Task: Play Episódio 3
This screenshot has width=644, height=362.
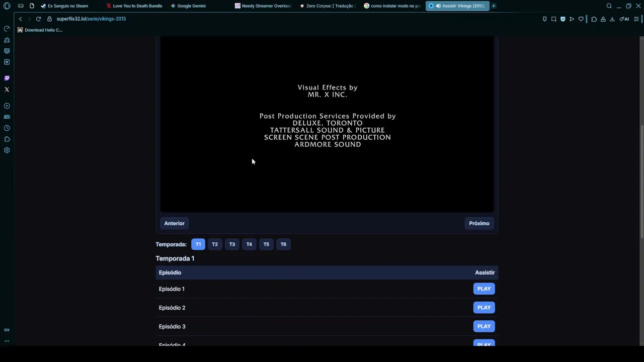Action: (484, 326)
